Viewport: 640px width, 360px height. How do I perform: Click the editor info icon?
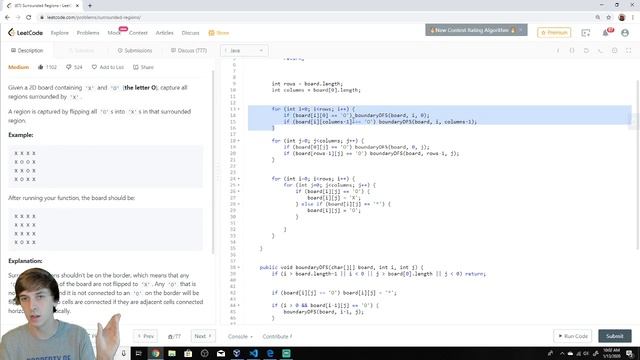[x=558, y=50]
